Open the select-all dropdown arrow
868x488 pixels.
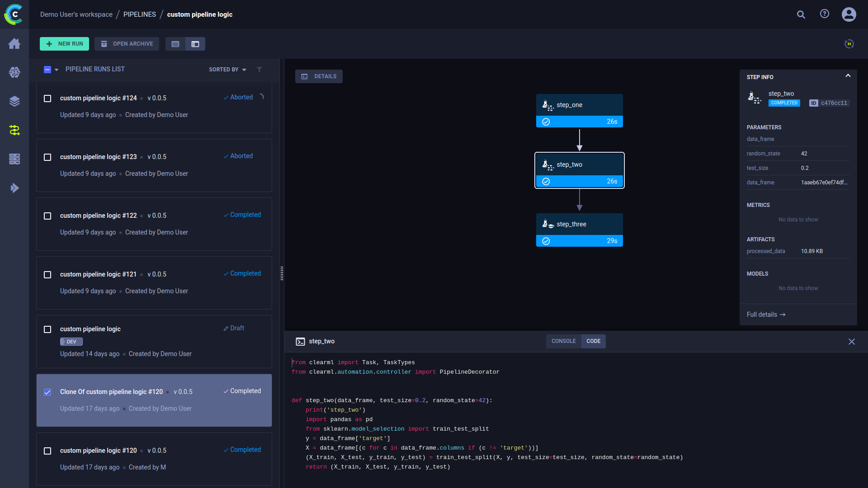point(57,70)
